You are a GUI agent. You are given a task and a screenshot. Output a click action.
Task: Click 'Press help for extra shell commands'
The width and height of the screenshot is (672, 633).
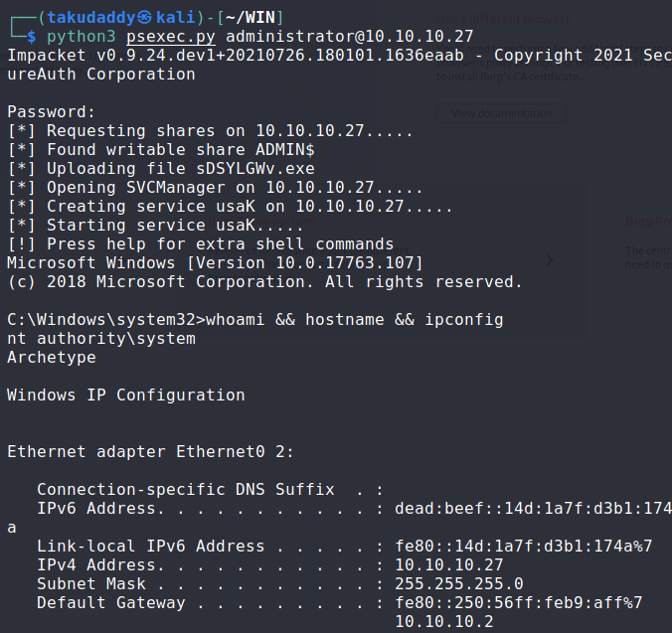(x=200, y=243)
